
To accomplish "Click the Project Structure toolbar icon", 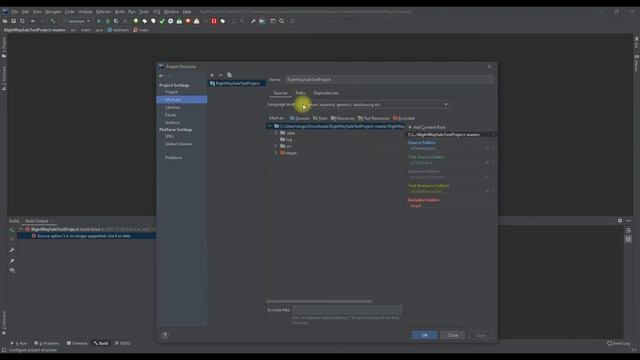I will (262, 21).
